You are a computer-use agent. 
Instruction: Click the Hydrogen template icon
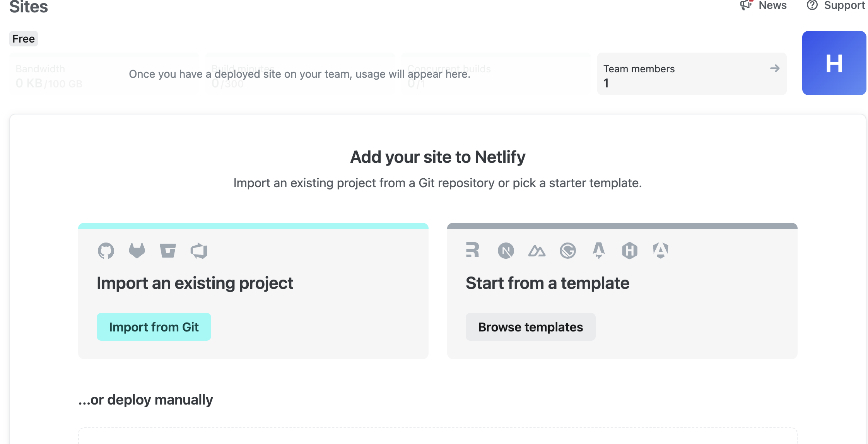tap(629, 251)
